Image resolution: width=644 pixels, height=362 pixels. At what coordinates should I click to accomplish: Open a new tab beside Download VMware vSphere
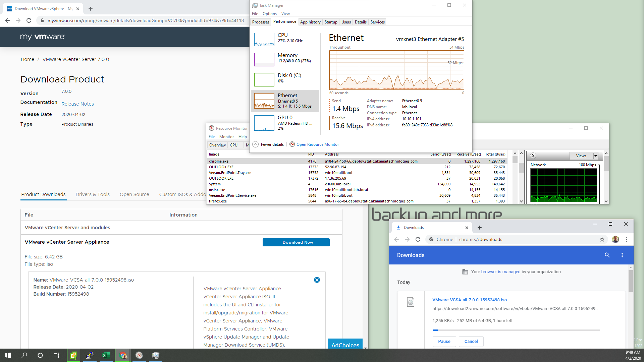[x=91, y=9]
